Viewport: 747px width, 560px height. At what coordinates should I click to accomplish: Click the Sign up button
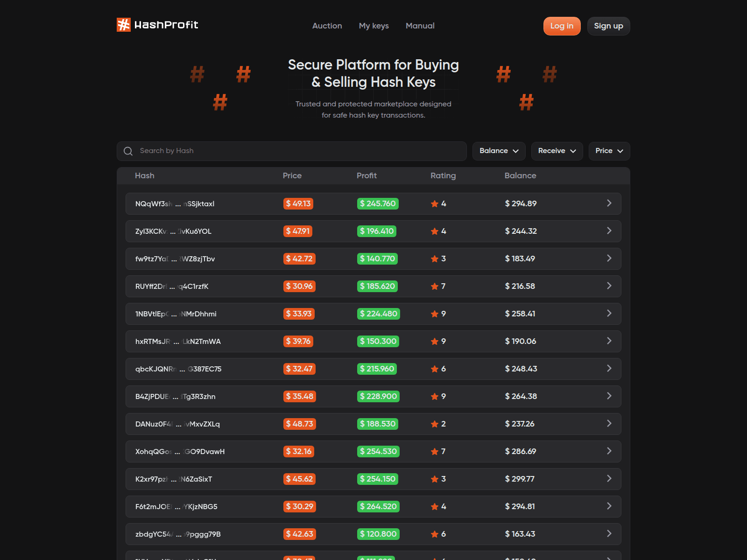tap(608, 26)
